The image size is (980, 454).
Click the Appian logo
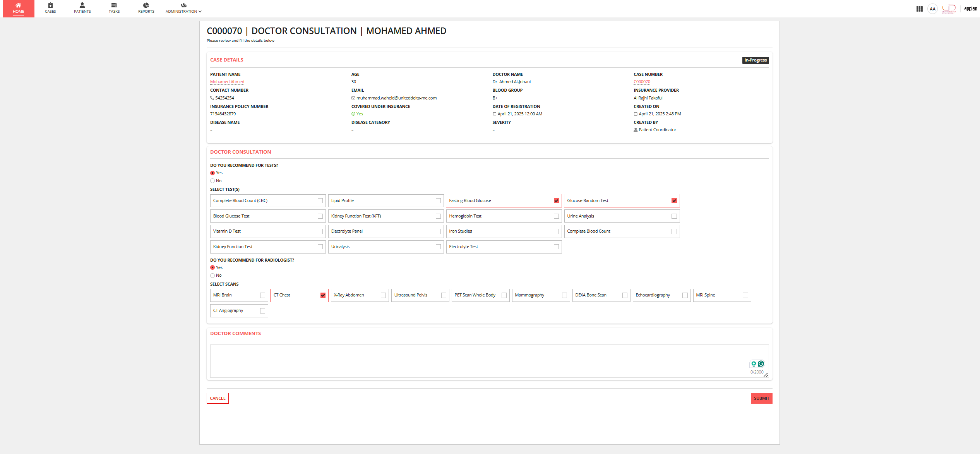[x=970, y=9]
